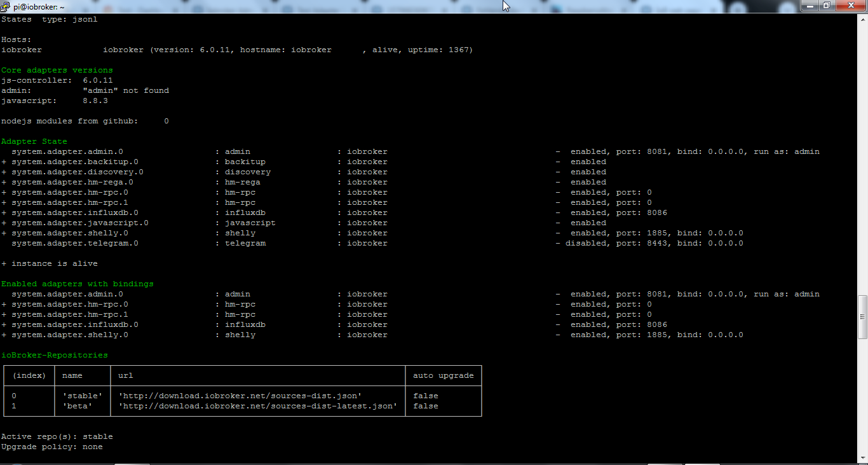Click 'false' in the beta repository row
This screenshot has width=868, height=465.
coord(426,406)
